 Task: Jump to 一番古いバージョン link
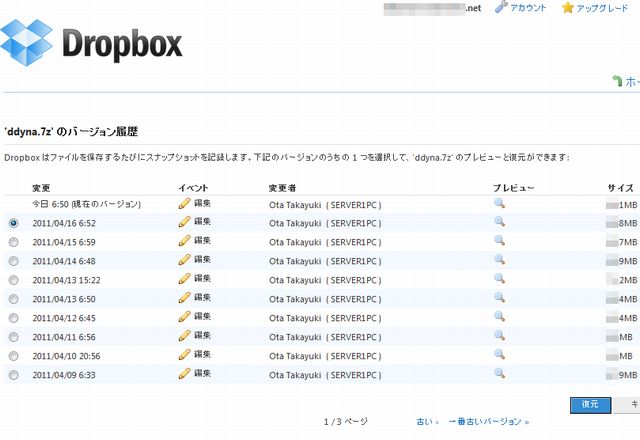[x=489, y=422]
